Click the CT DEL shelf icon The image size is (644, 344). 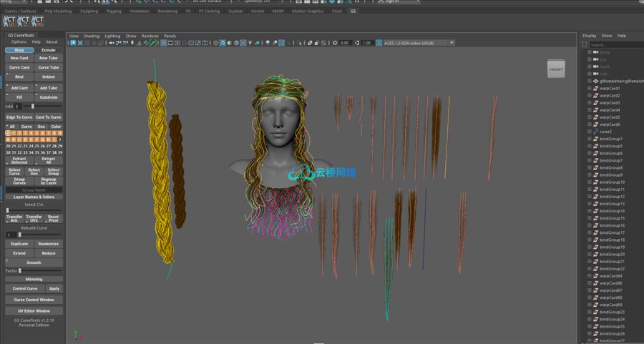(x=39, y=22)
